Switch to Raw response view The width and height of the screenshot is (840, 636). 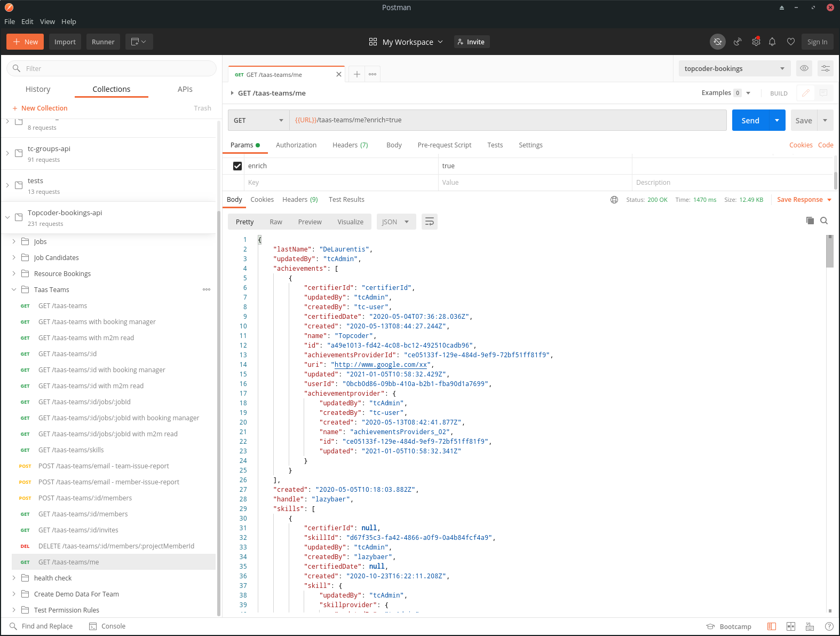pyautogui.click(x=276, y=222)
